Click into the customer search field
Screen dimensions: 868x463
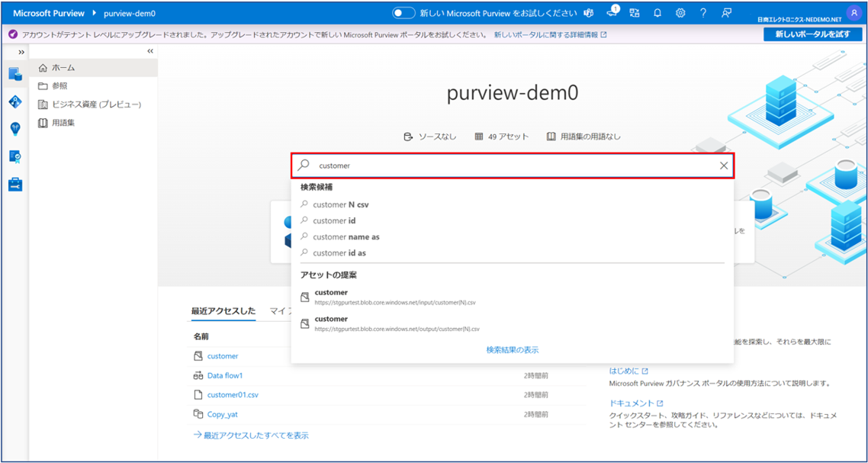coord(511,166)
